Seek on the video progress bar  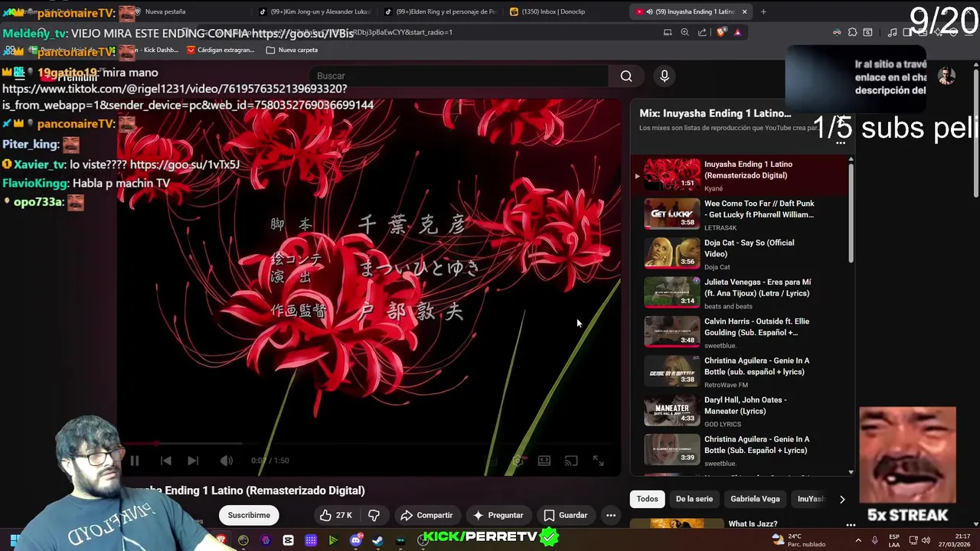click(x=370, y=443)
